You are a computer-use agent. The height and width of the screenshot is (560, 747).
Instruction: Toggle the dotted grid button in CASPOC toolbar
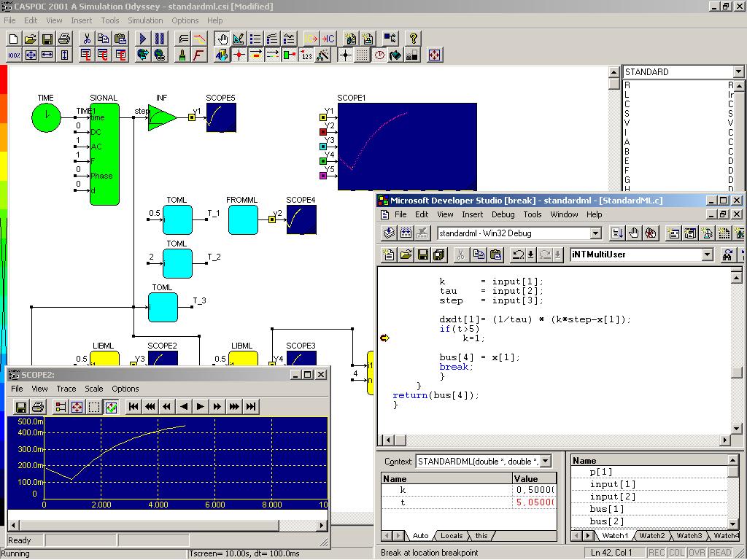(362, 55)
